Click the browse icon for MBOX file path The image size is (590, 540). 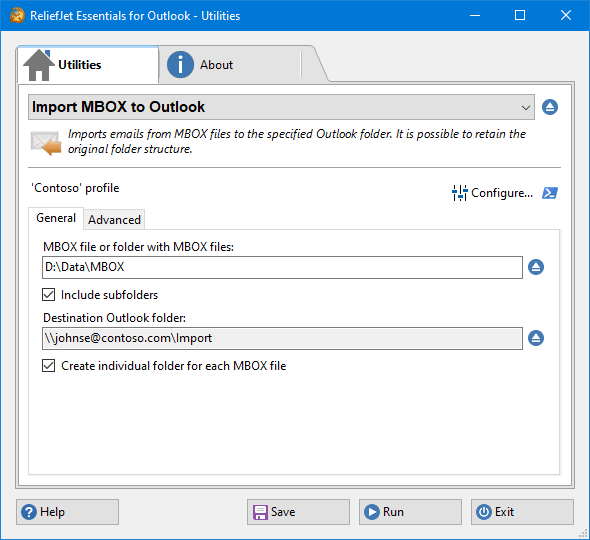(x=536, y=267)
